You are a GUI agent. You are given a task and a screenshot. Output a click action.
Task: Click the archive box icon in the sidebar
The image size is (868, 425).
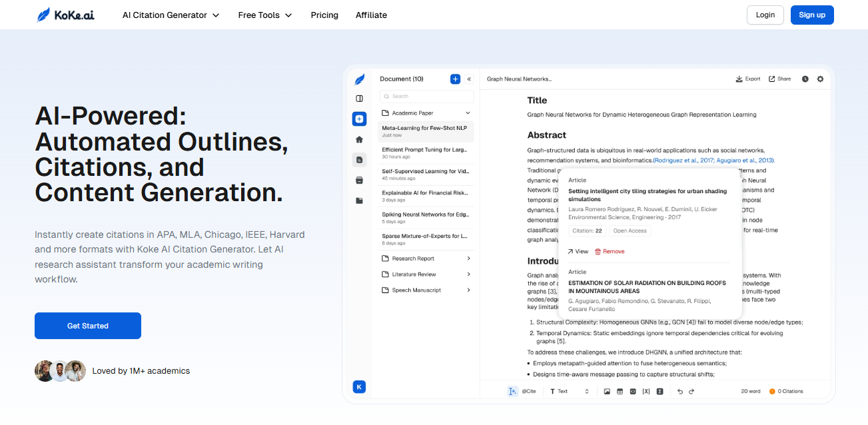360,180
